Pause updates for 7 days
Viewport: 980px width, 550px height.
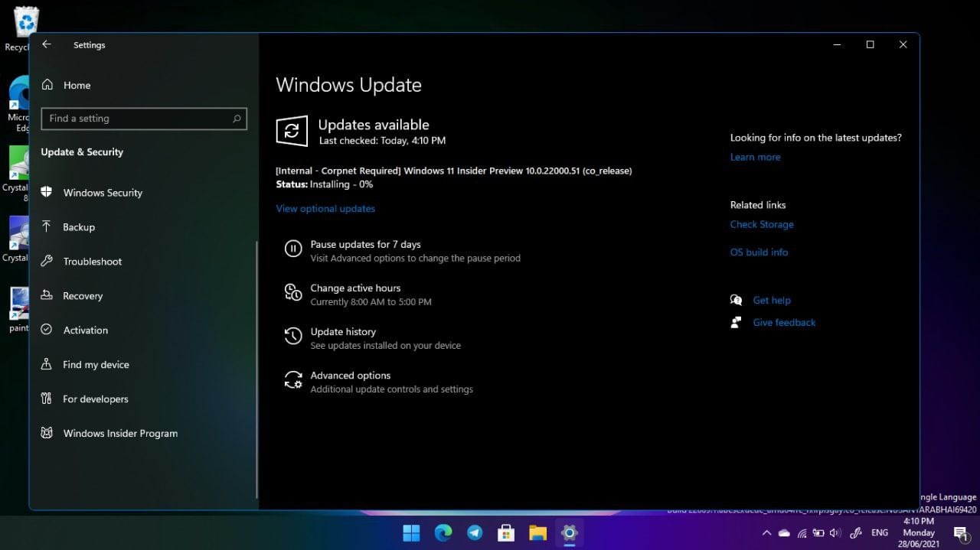[x=365, y=245]
